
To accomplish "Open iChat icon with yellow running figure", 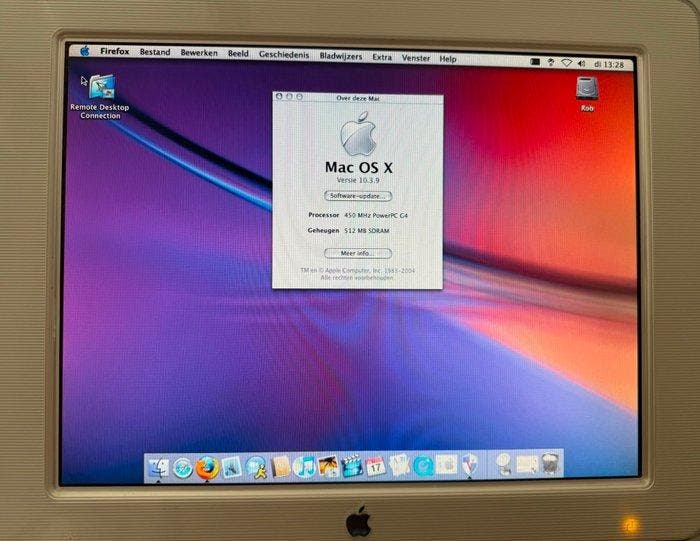I will tap(256, 468).
